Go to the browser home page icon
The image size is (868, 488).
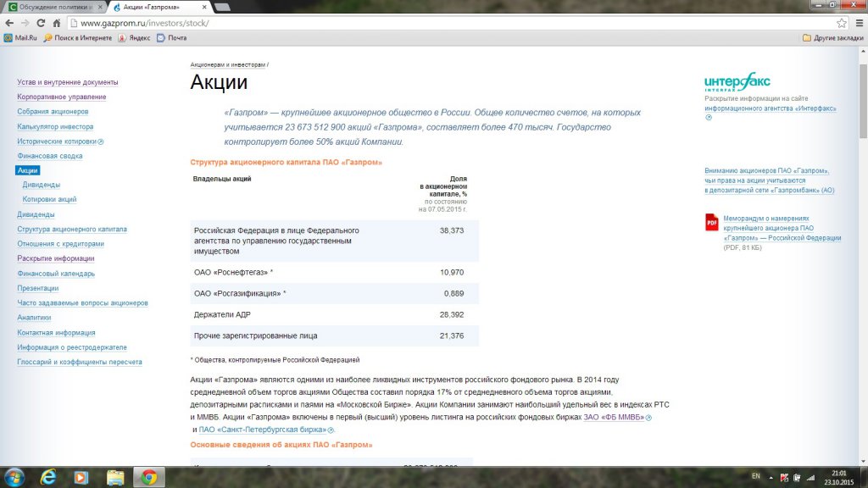pyautogui.click(x=56, y=23)
